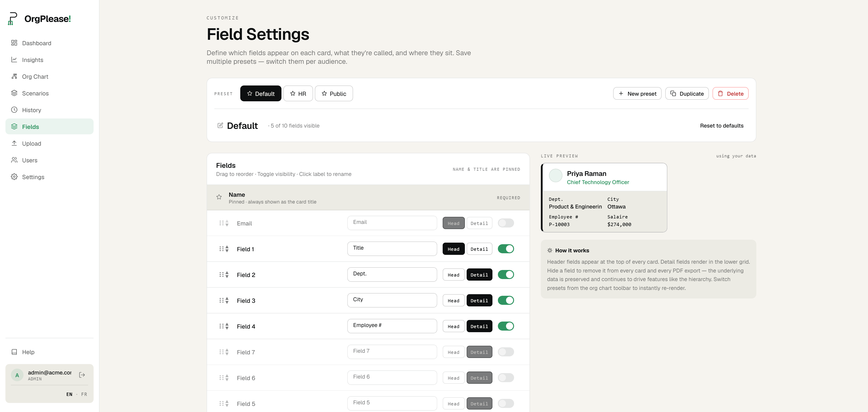Switch to the Public preset
The width and height of the screenshot is (868, 412).
(x=334, y=93)
